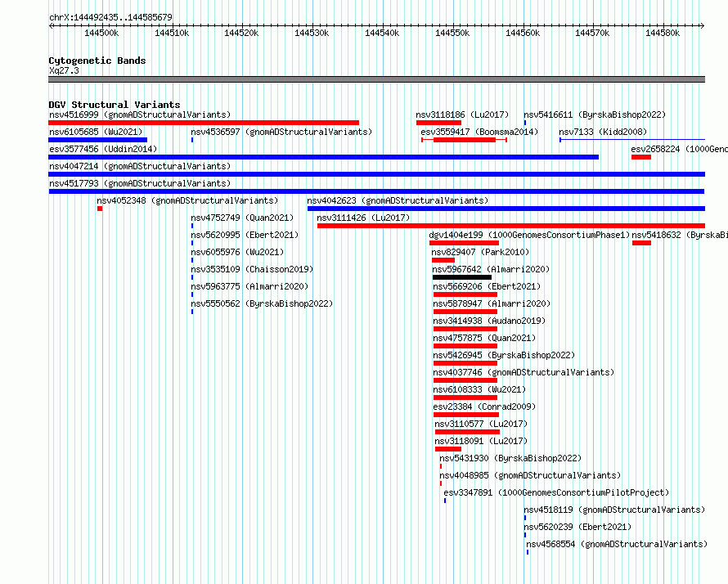Select the red nsv5418632 variant bar

641,243
